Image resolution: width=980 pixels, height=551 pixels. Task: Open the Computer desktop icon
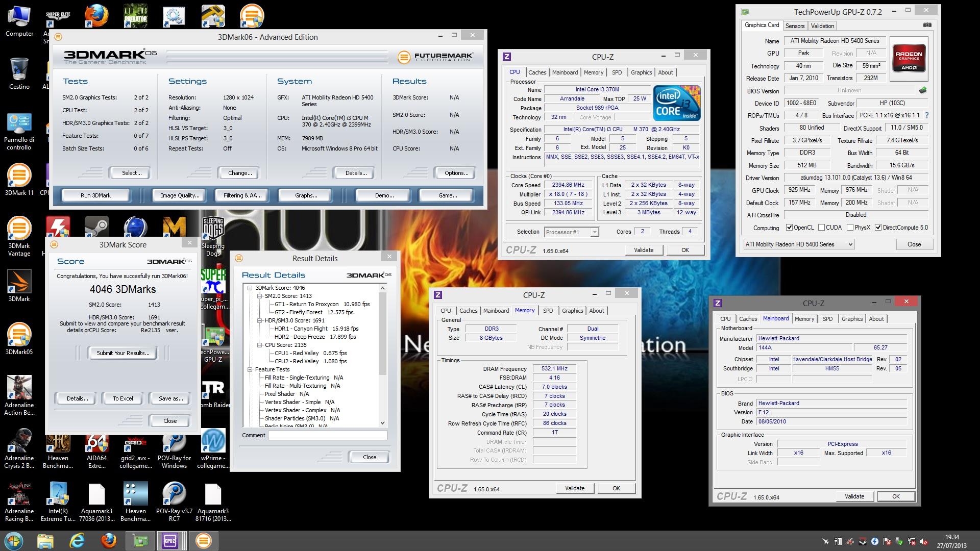tap(19, 21)
